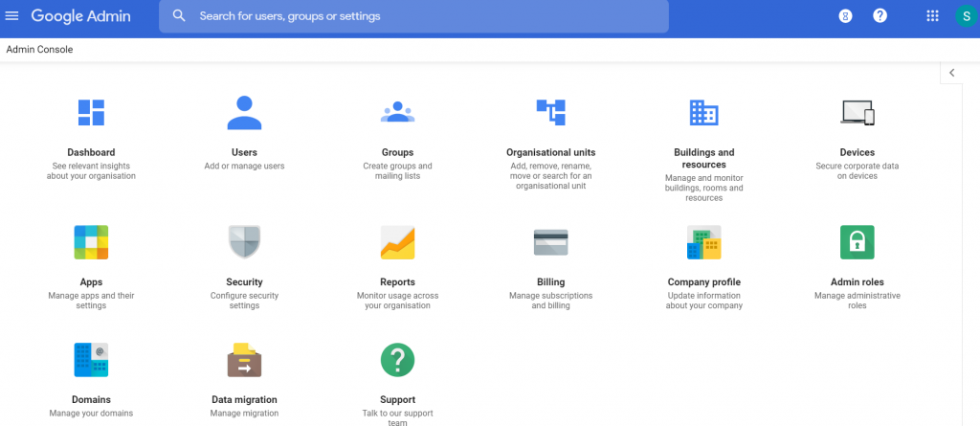The width and height of the screenshot is (980, 426).
Task: Click the Apps title text
Action: point(91,282)
